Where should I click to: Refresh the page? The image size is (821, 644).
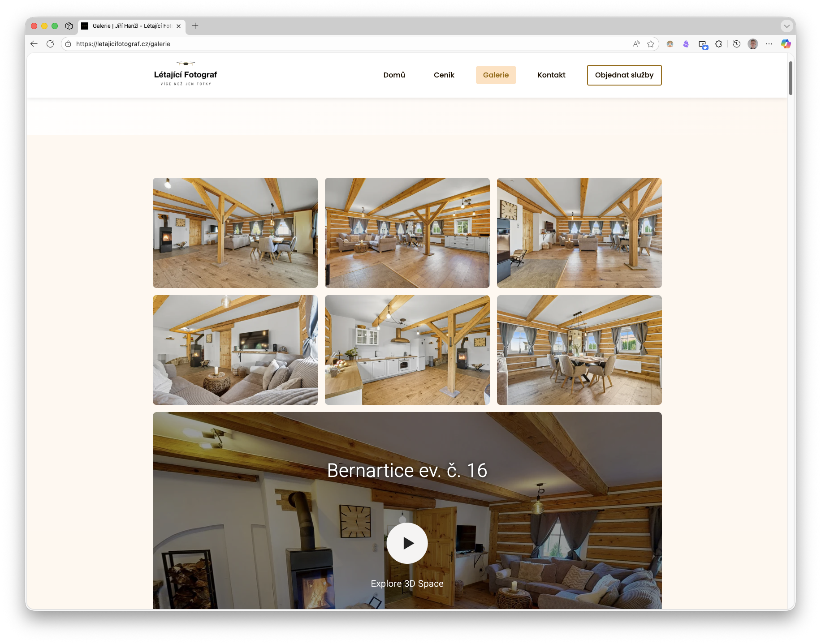pyautogui.click(x=50, y=44)
